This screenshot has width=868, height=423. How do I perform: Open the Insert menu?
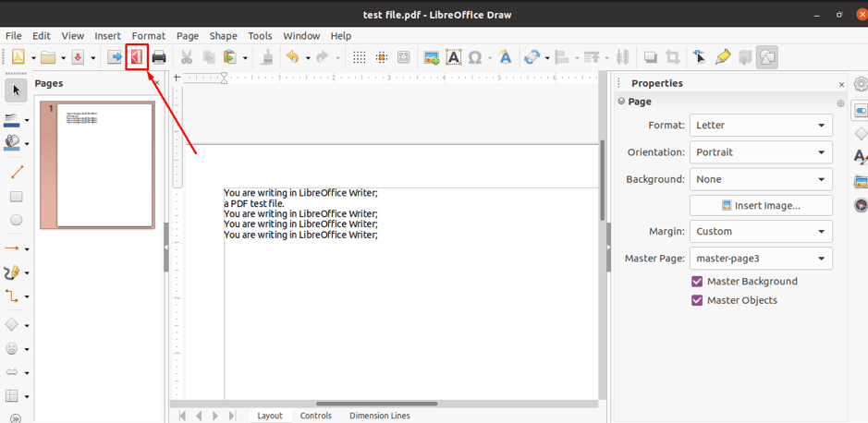click(x=107, y=36)
